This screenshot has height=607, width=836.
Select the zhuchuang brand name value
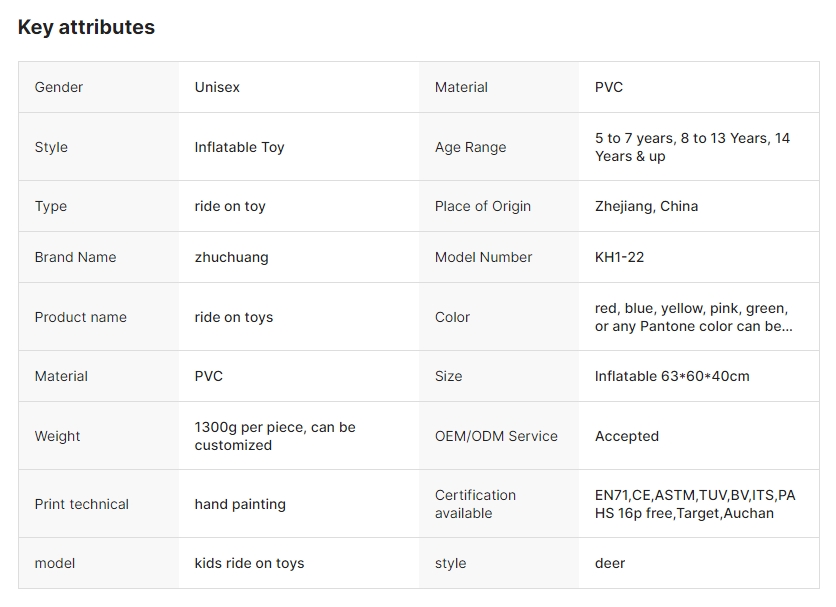231,257
